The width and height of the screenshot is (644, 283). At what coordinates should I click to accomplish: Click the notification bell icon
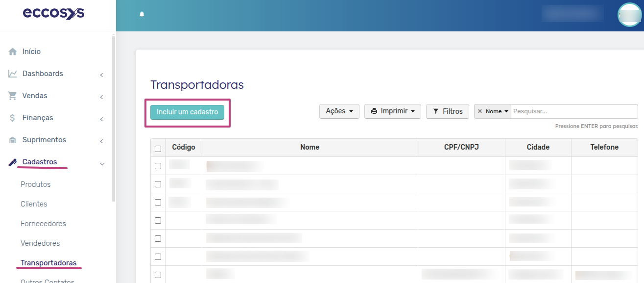(x=142, y=14)
